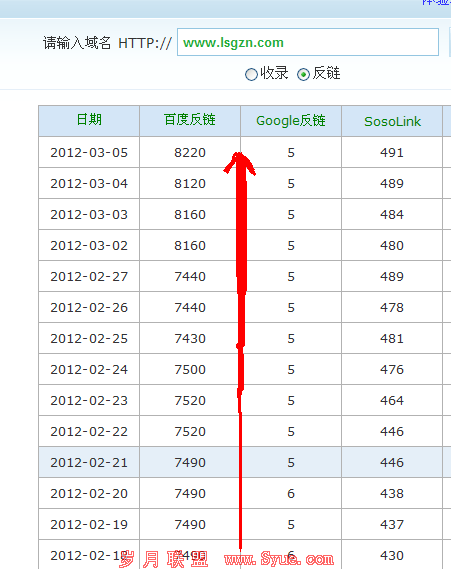Click SosoLink 489 in the 2012-03-04 row
The height and width of the screenshot is (569, 451).
click(392, 183)
